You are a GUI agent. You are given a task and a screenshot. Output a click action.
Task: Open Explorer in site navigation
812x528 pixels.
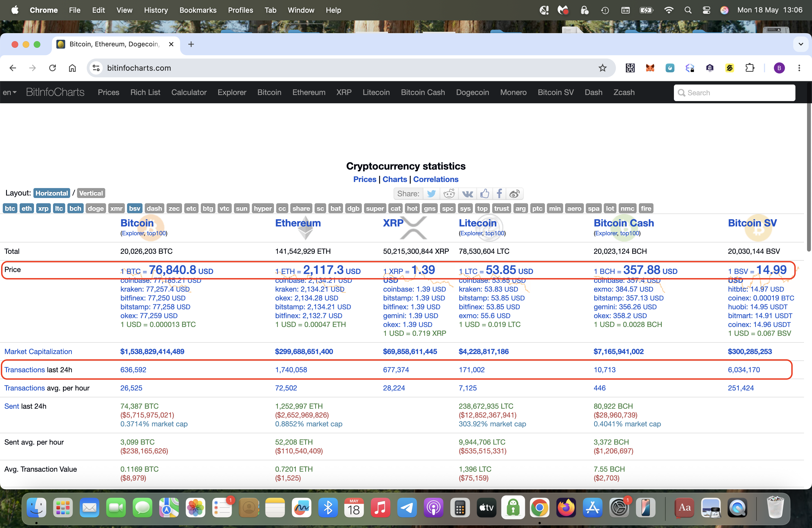[x=232, y=93]
